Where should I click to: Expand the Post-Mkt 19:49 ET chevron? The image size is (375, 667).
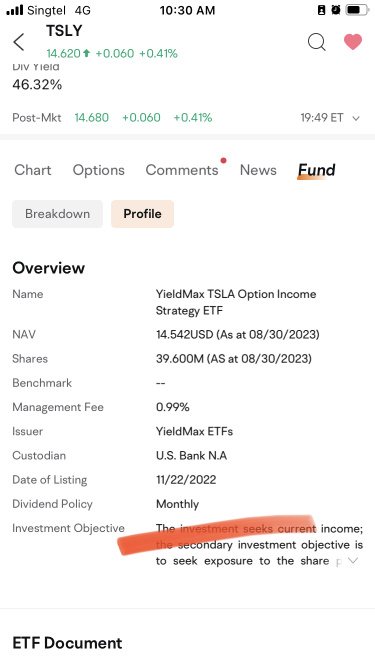click(x=356, y=118)
